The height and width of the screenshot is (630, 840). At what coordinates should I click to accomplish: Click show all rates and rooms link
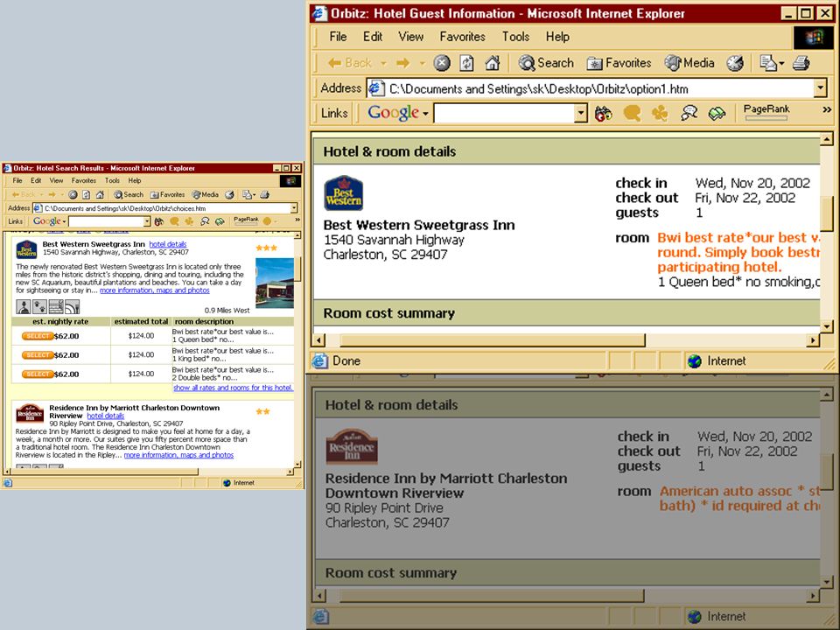click(x=233, y=388)
